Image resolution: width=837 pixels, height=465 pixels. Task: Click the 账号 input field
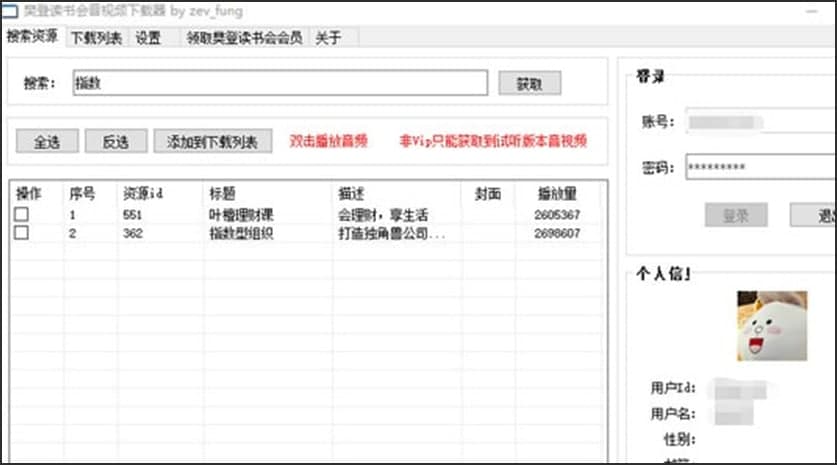tap(761, 122)
